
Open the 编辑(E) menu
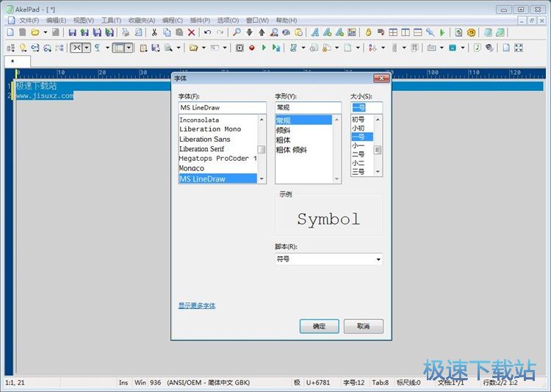(56, 21)
